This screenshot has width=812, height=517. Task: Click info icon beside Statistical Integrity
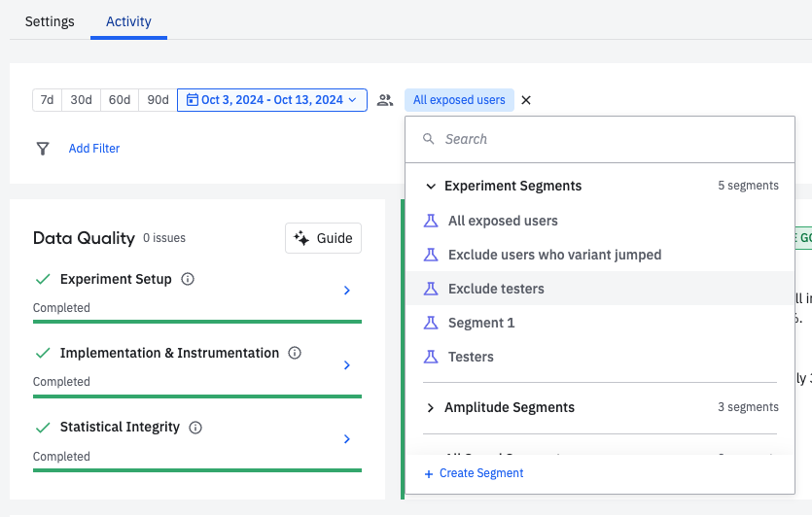(195, 428)
